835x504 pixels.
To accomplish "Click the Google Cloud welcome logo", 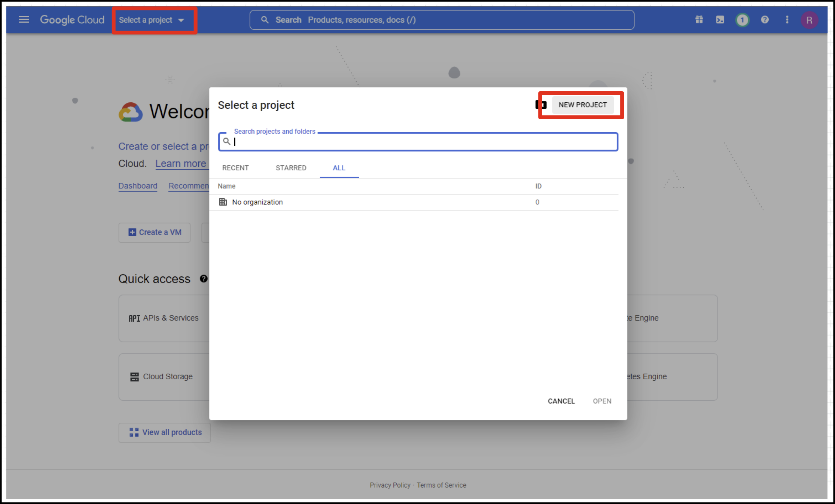I will (x=130, y=112).
